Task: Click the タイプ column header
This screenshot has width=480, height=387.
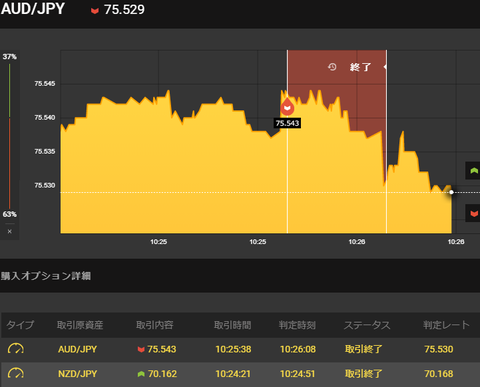Action: pyautogui.click(x=20, y=325)
